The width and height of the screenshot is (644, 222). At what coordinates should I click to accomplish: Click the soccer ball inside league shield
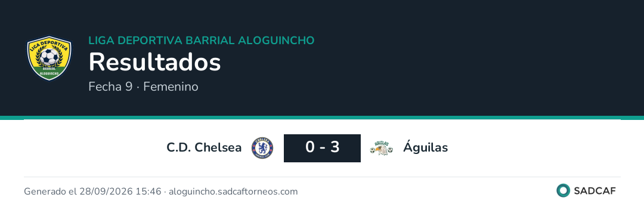pyautogui.click(x=49, y=57)
